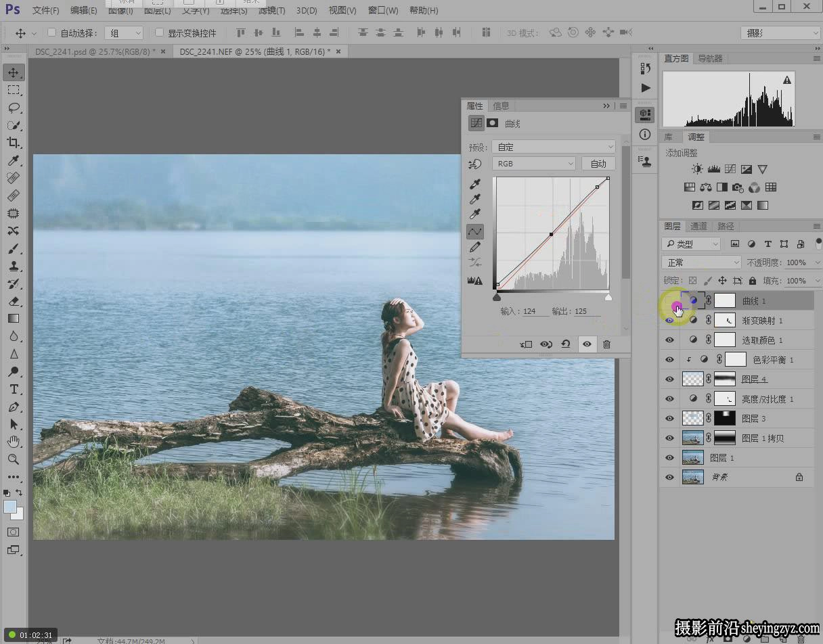Screen dimensions: 823x644
Task: Hide the 色彩平衡 1 layer
Action: pos(670,360)
